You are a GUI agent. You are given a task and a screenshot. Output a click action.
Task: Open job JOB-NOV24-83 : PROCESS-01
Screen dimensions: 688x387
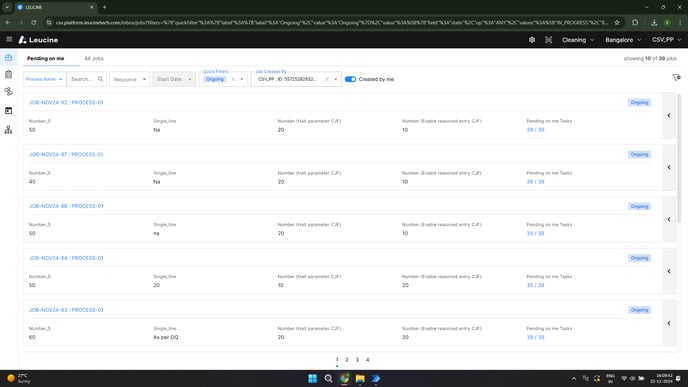pyautogui.click(x=66, y=310)
